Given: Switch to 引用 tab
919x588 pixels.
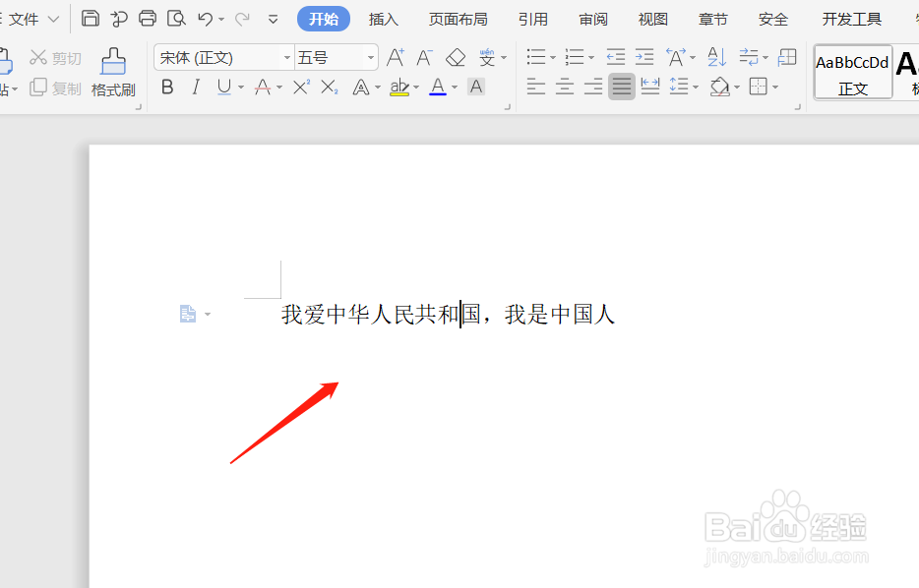Looking at the screenshot, I should pos(532,20).
